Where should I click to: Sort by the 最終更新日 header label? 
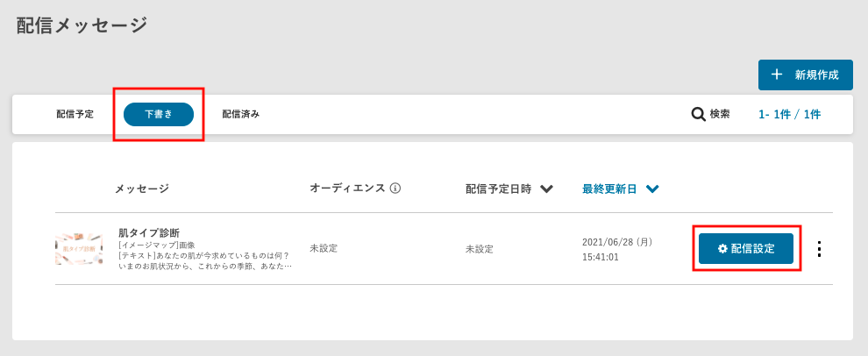[x=609, y=189]
